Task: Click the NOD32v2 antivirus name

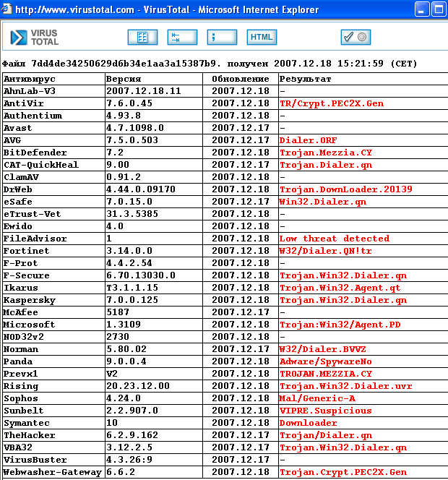Action: click(24, 337)
